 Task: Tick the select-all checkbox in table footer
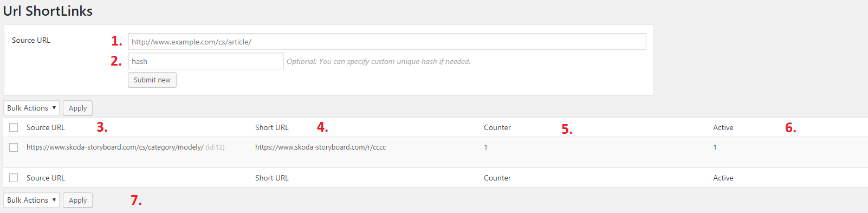coord(14,178)
